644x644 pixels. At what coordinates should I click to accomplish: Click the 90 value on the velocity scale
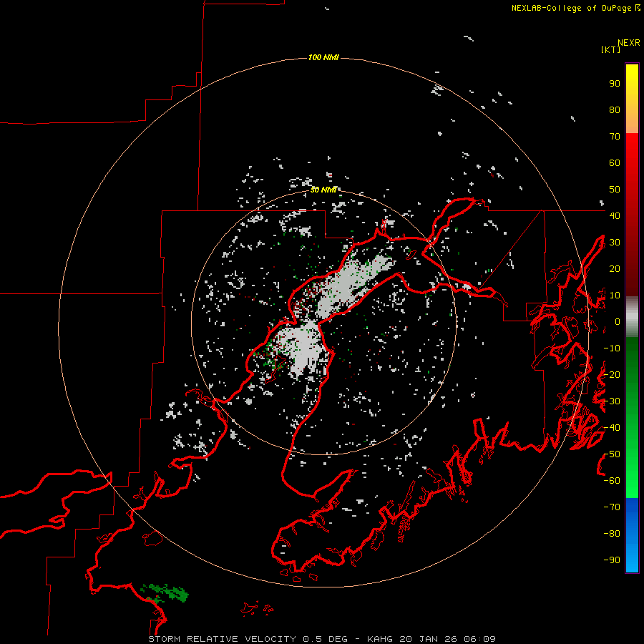pos(615,84)
